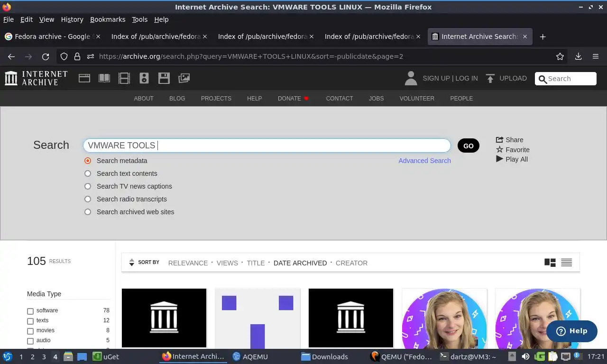The image size is (607, 364).
Task: Switch to tile grid view icon
Action: tap(550, 263)
